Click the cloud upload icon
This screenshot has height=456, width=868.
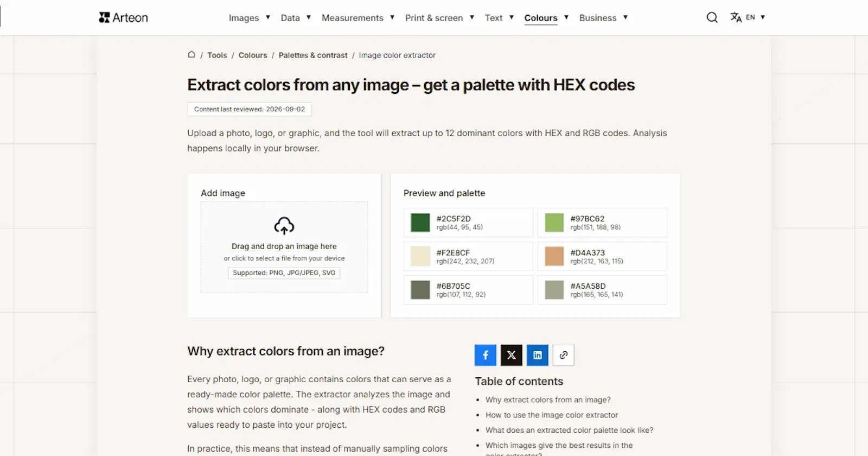[x=284, y=225]
